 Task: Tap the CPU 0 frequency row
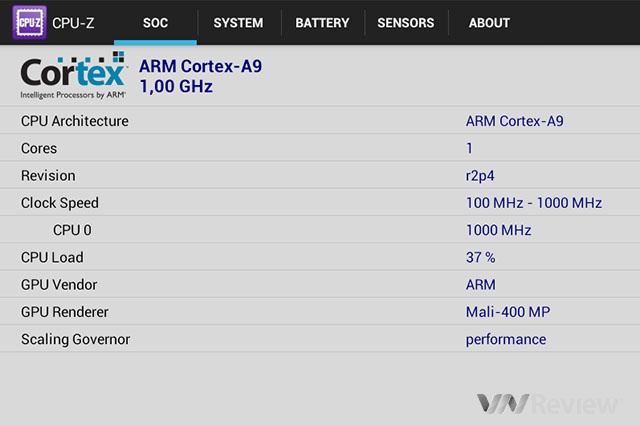320,230
